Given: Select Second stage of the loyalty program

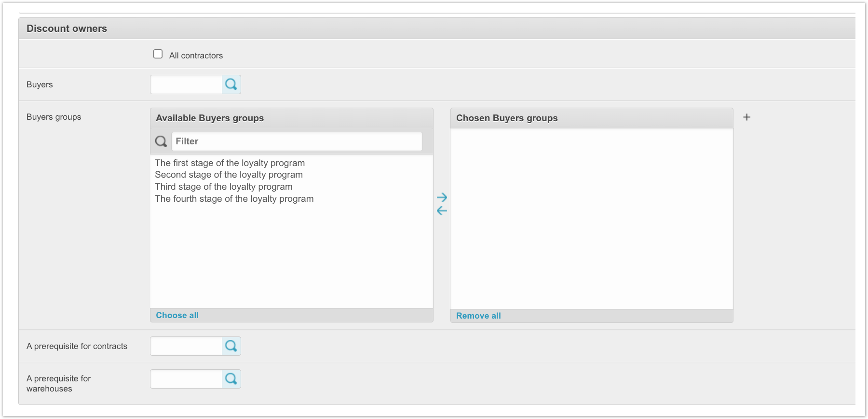Looking at the screenshot, I should coord(229,175).
